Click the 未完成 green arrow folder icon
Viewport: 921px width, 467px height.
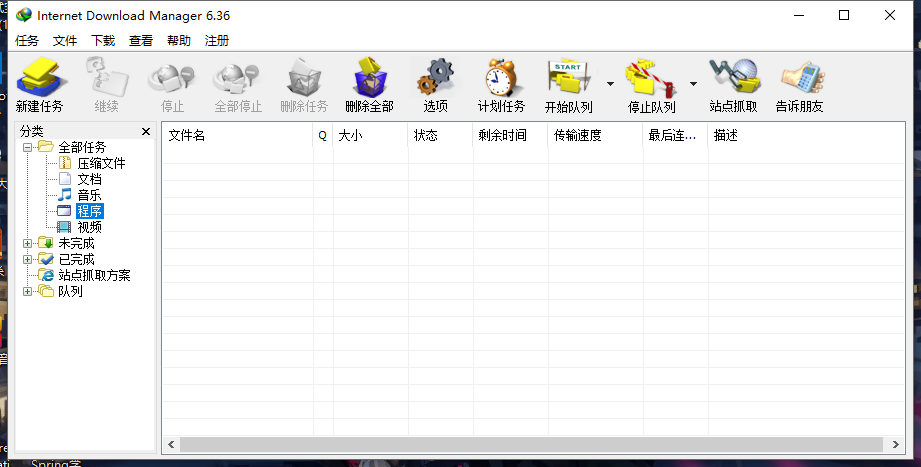point(46,243)
